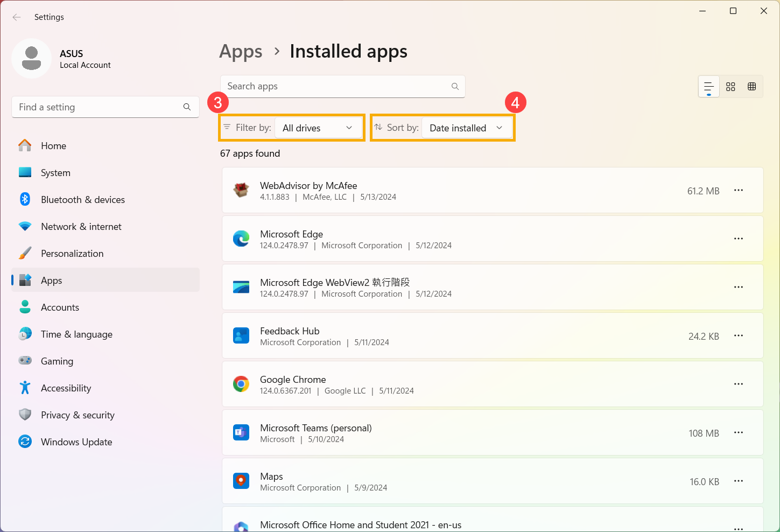
Task: Open more options for Maps
Action: click(739, 481)
